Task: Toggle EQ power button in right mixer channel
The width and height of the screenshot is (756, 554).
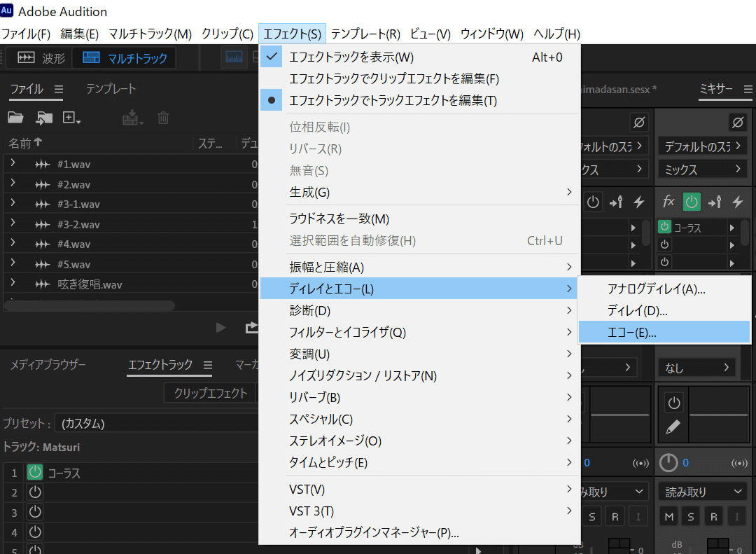Action: tap(673, 403)
